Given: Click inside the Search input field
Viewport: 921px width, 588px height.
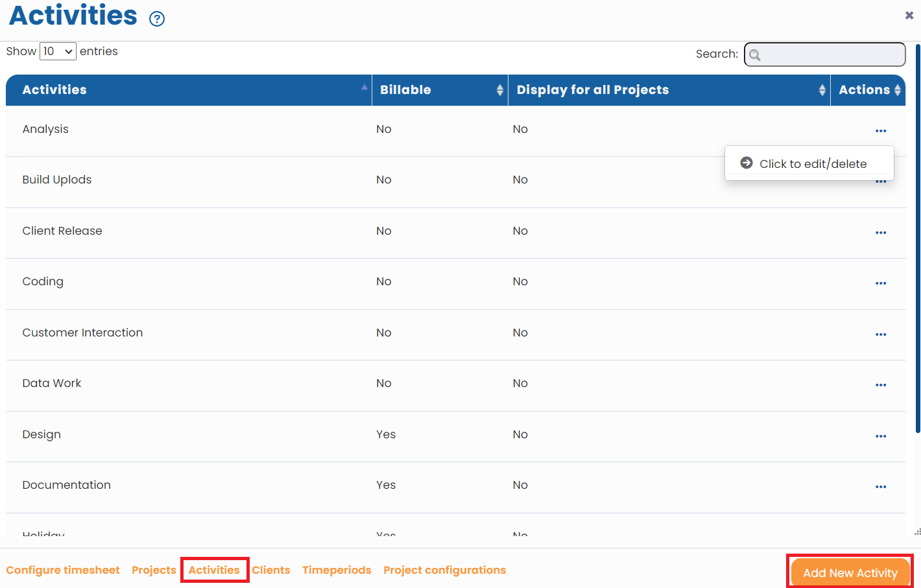Looking at the screenshot, I should click(x=830, y=54).
